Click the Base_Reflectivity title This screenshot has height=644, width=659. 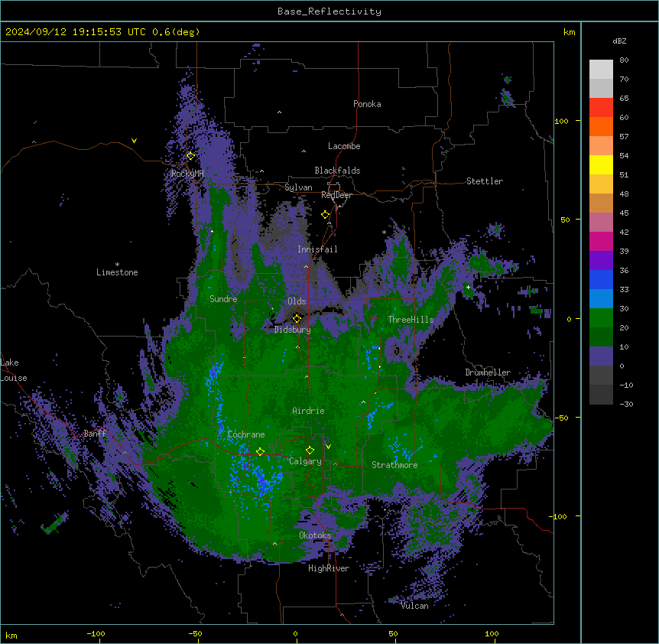click(329, 11)
